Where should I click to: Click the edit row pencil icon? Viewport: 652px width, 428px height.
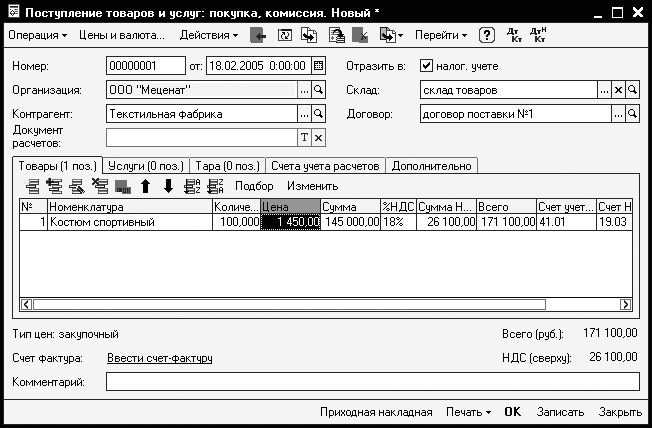[77, 186]
